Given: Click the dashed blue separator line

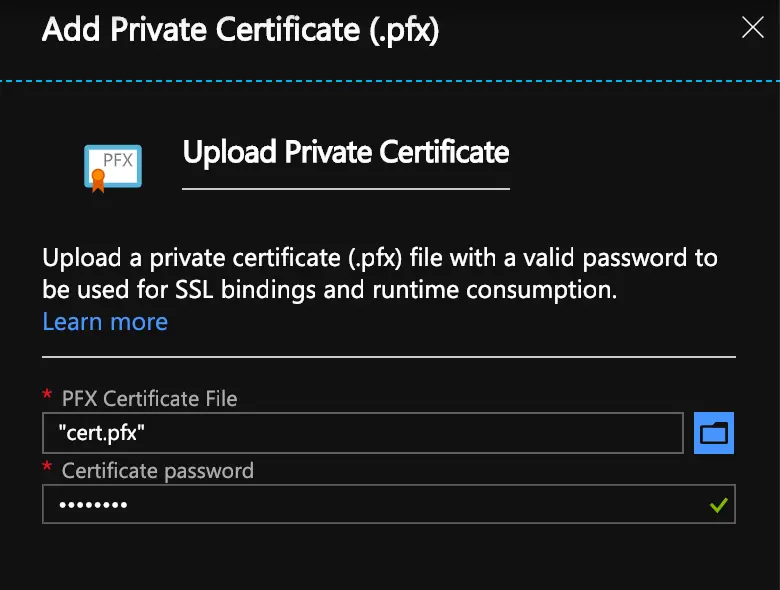Looking at the screenshot, I should coord(390,81).
